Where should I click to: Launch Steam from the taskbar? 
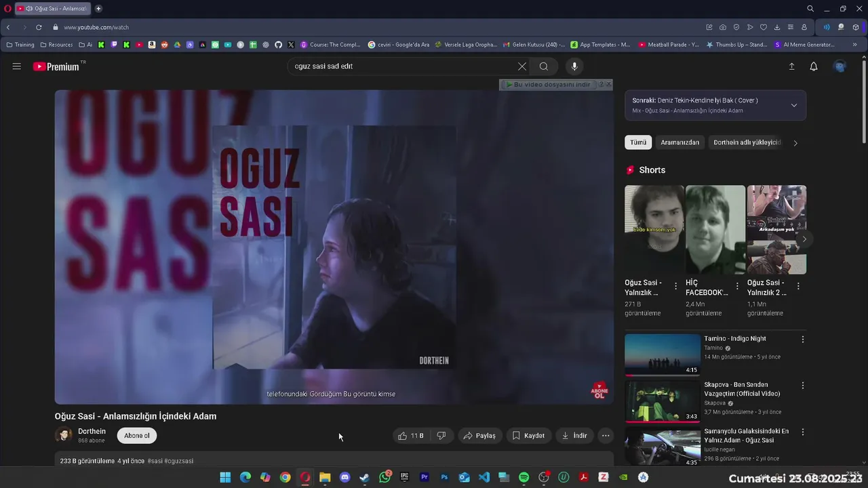point(365,477)
